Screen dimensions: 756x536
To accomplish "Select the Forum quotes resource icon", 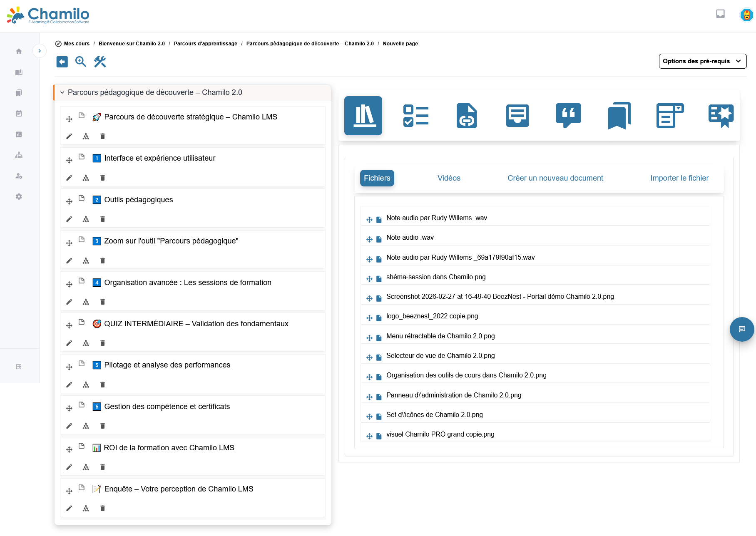I will point(568,116).
